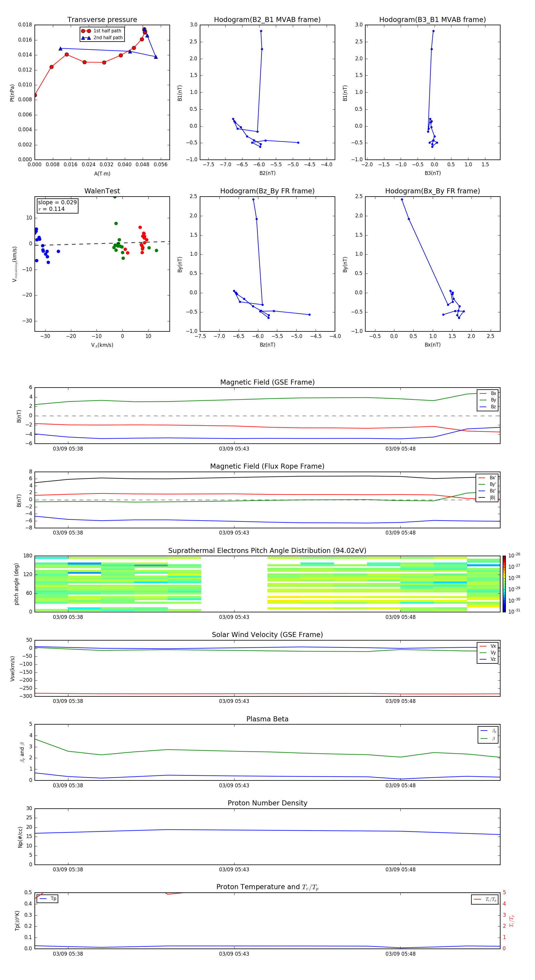The image size is (535, 980).
Task: Select the "2nd half path" legend entry
Action: (x=102, y=38)
